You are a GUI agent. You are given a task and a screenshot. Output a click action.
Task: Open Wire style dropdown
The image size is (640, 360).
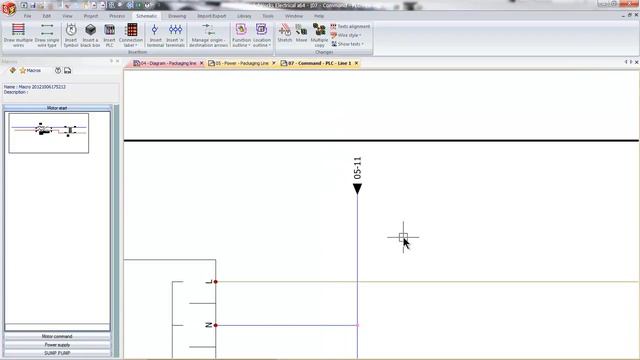[346, 35]
